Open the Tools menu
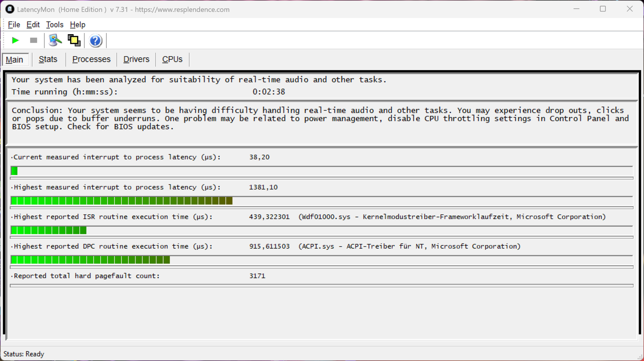 coord(55,25)
